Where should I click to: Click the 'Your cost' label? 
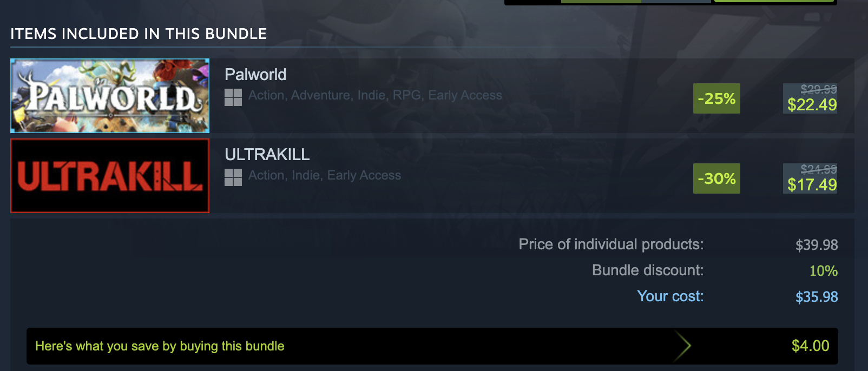pos(670,296)
